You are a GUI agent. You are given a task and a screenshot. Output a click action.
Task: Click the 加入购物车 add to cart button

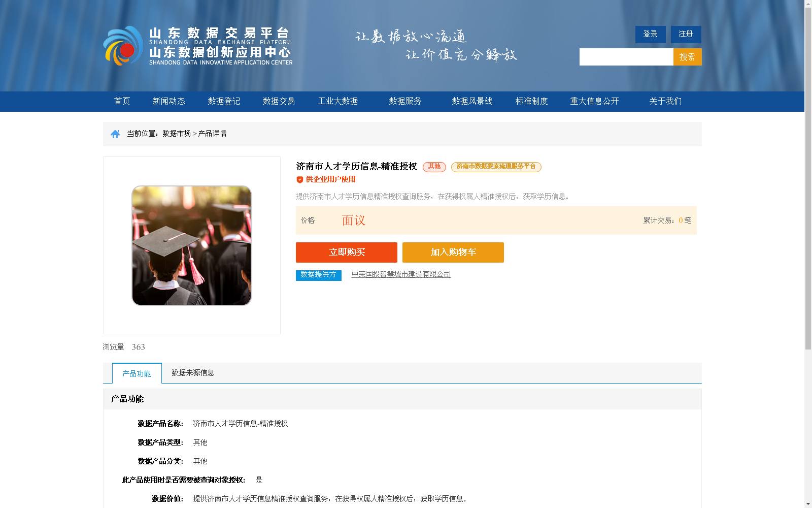(x=453, y=252)
